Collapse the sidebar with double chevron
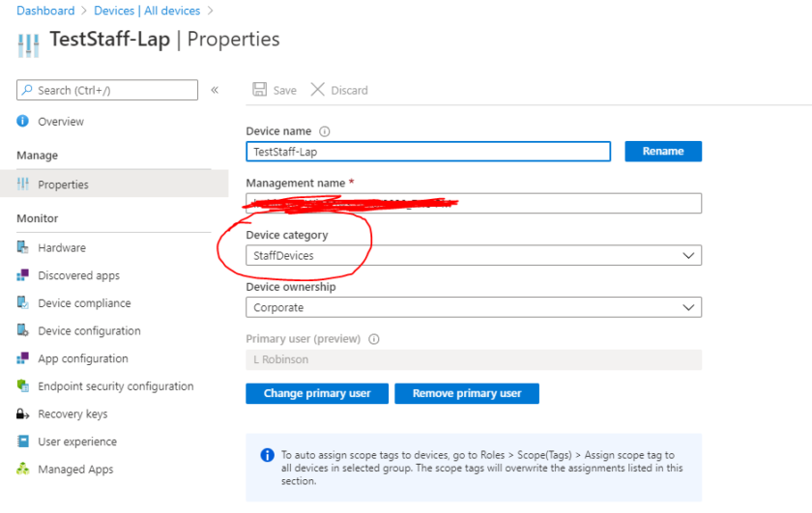 (215, 90)
